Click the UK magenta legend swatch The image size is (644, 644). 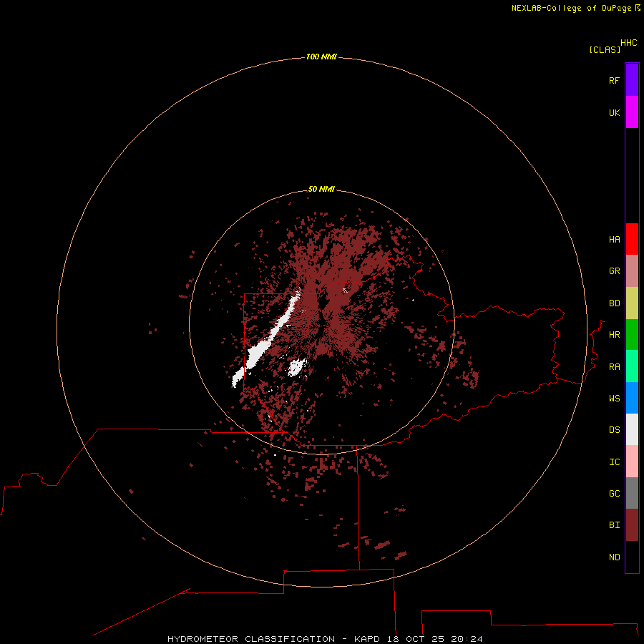click(632, 112)
